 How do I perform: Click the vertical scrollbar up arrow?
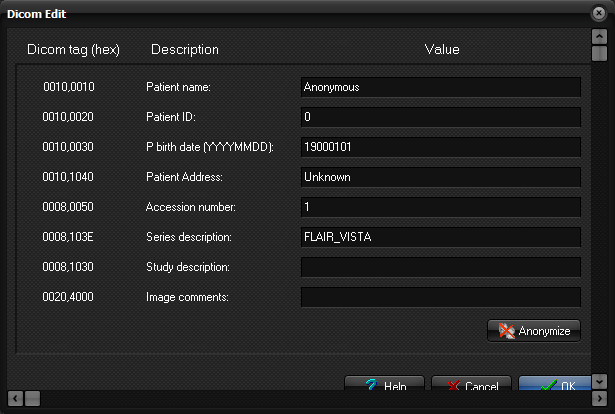598,36
